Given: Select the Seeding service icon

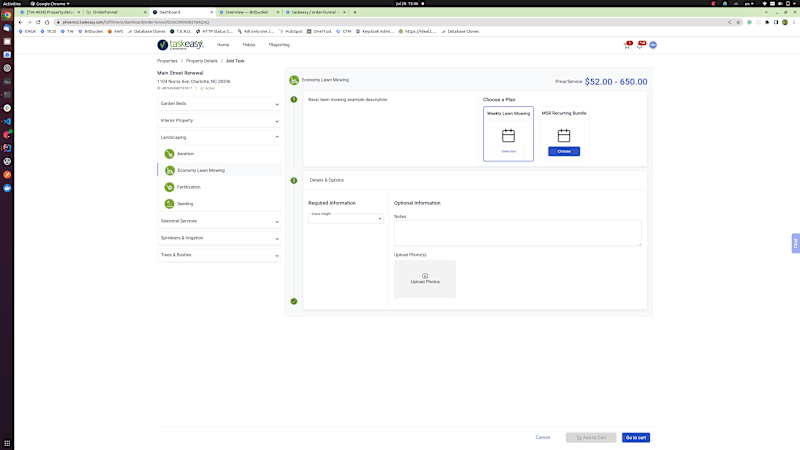Looking at the screenshot, I should tap(169, 204).
